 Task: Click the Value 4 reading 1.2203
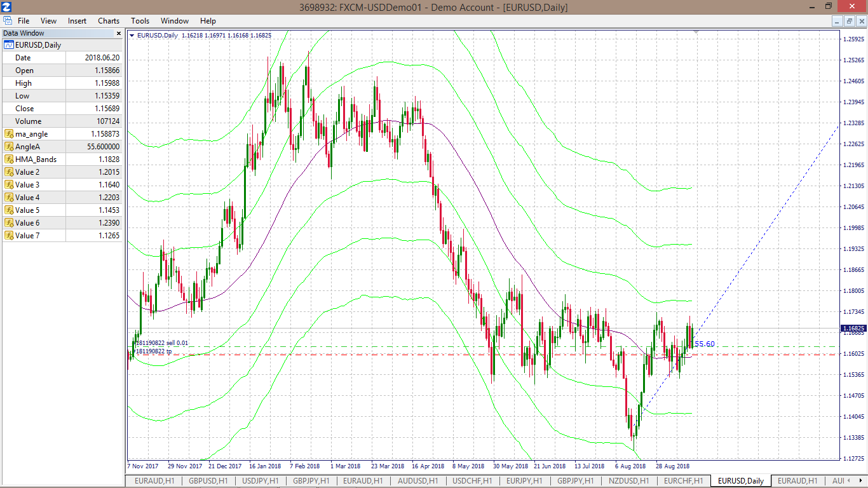click(x=109, y=198)
